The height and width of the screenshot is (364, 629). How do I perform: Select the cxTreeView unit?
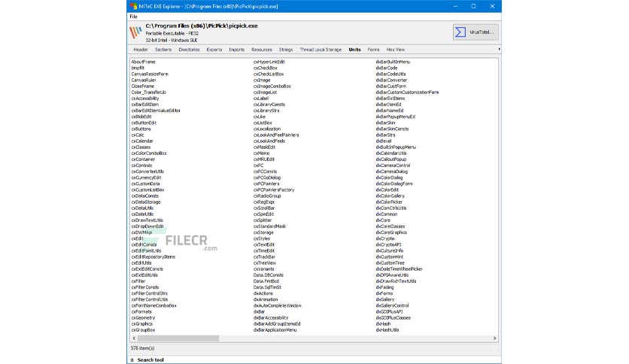pyautogui.click(x=265, y=263)
